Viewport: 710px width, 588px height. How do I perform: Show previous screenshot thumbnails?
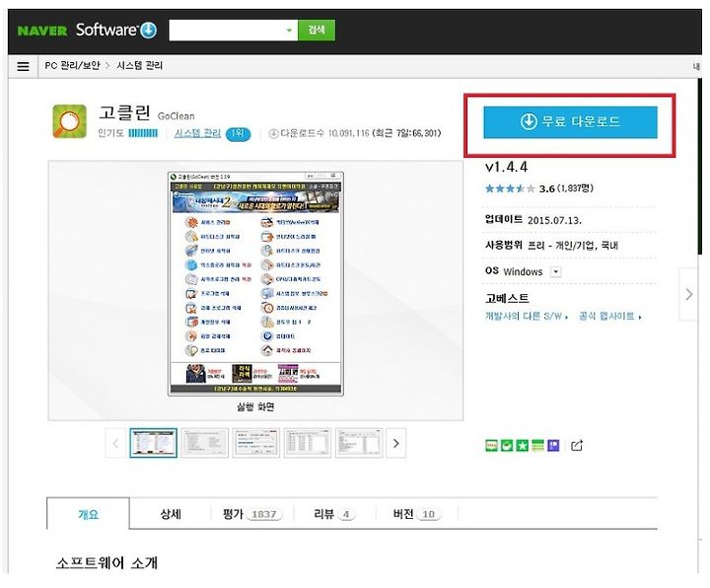115,443
